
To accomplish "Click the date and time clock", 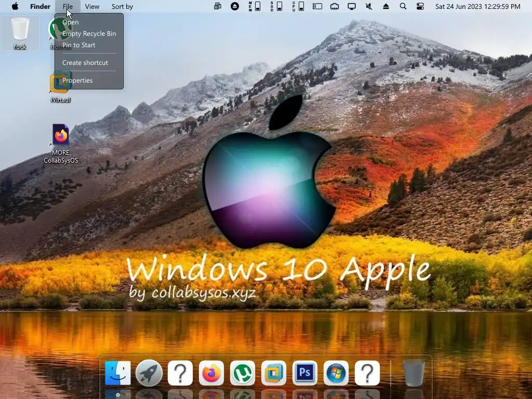I will pyautogui.click(x=478, y=6).
